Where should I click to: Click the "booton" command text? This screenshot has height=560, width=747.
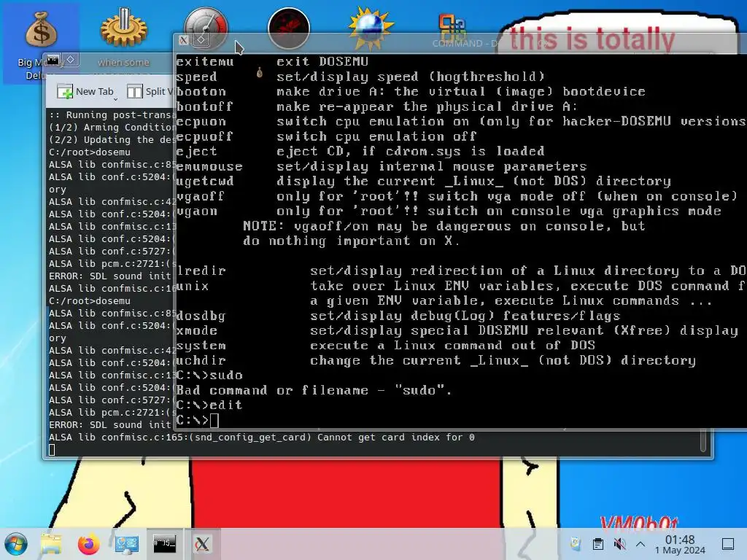click(201, 91)
